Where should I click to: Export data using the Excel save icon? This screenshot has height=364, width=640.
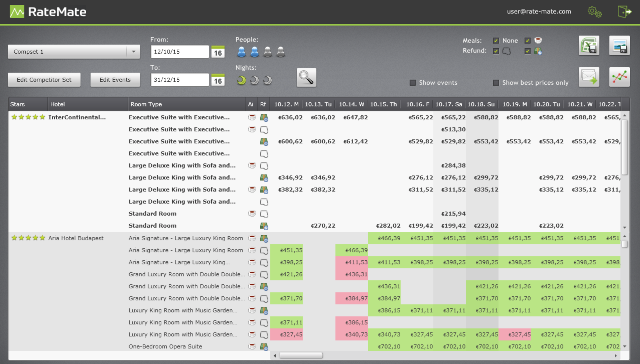pos(588,46)
